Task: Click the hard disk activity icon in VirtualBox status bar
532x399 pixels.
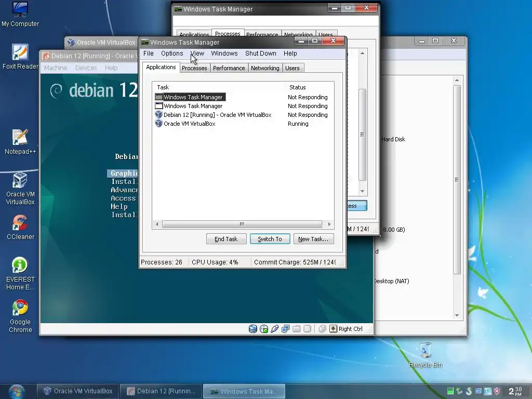Action: pos(253,329)
